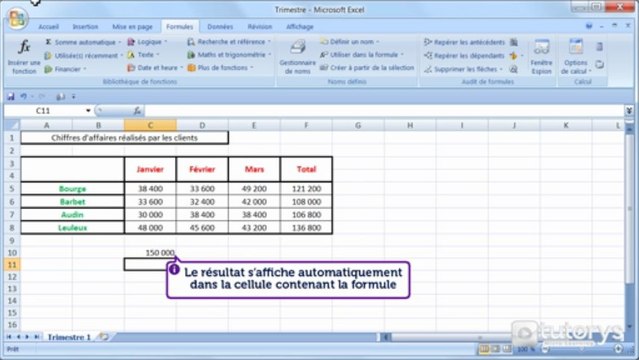
Task: Expand the Name Box dropdown
Action: tap(88, 110)
